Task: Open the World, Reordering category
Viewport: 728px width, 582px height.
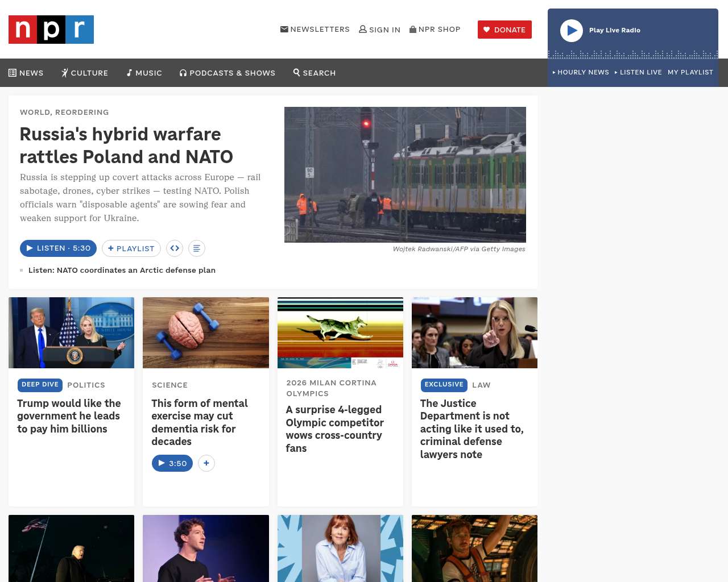Action: tap(64, 112)
